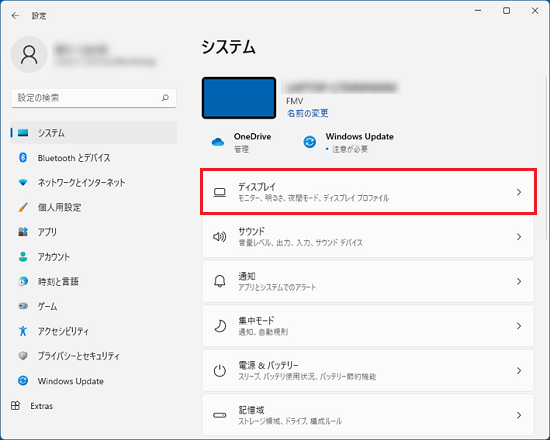The width and height of the screenshot is (550, 440).
Task: Switch to アプリ settings
Action: pos(94,232)
